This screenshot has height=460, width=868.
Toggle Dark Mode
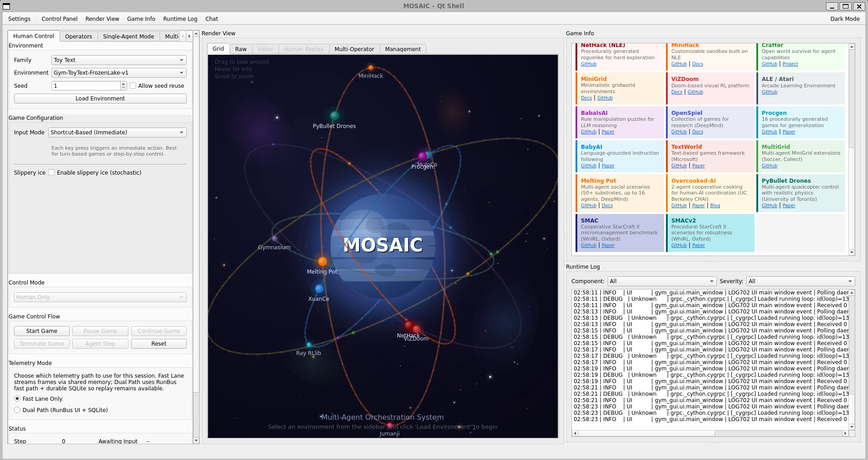coord(845,19)
